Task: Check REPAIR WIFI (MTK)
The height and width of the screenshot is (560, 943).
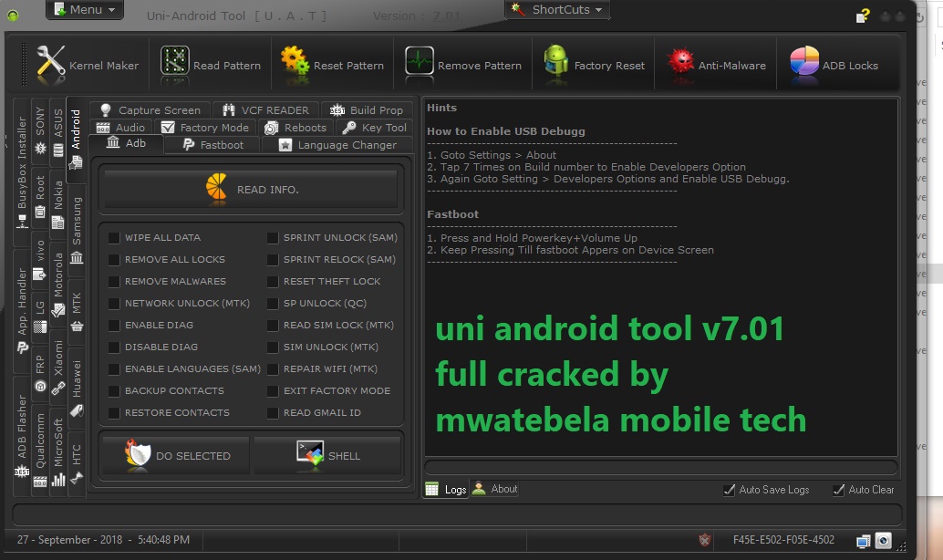Action: coord(273,368)
